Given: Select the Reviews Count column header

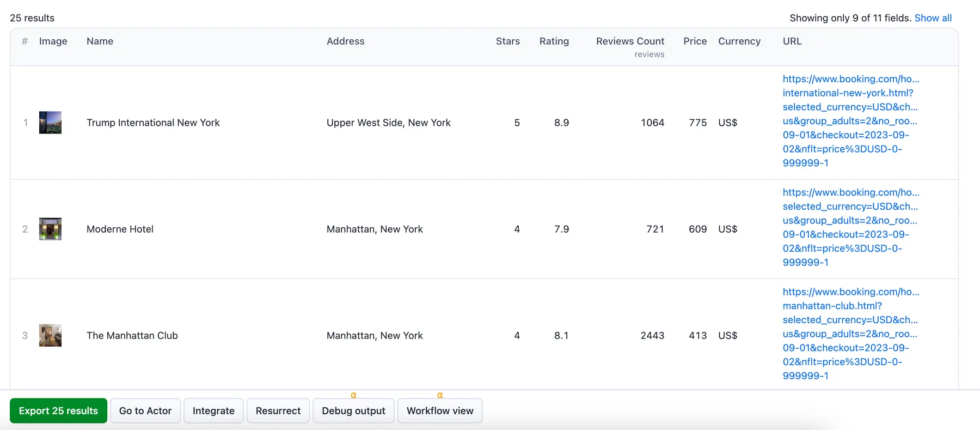Looking at the screenshot, I should coord(630,41).
